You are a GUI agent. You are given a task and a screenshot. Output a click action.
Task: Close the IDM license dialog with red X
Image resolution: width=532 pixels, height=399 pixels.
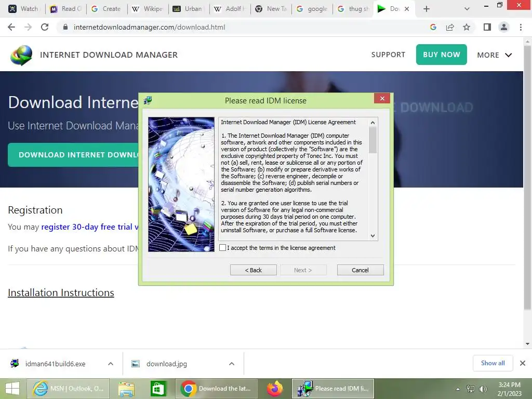coord(382,98)
